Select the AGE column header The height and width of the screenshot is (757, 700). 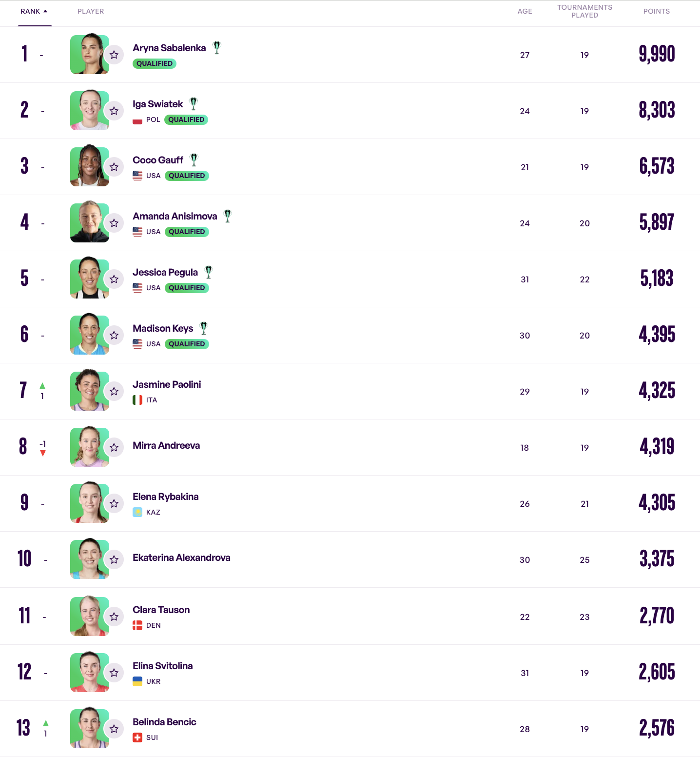(x=525, y=11)
